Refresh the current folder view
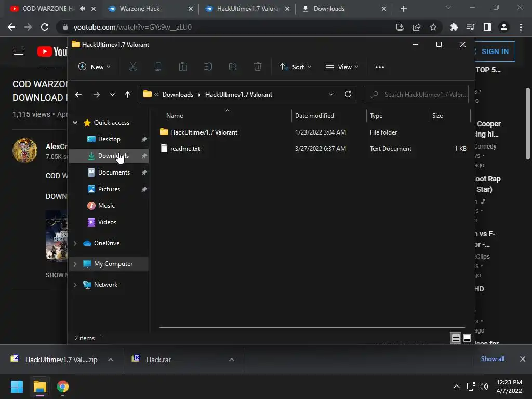This screenshot has width=532, height=399. 348,95
